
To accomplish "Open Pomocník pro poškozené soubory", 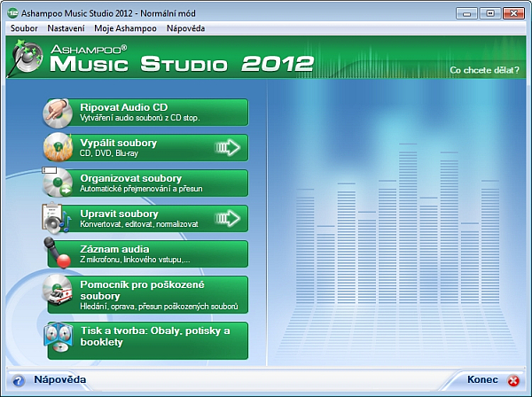I will tap(147, 294).
